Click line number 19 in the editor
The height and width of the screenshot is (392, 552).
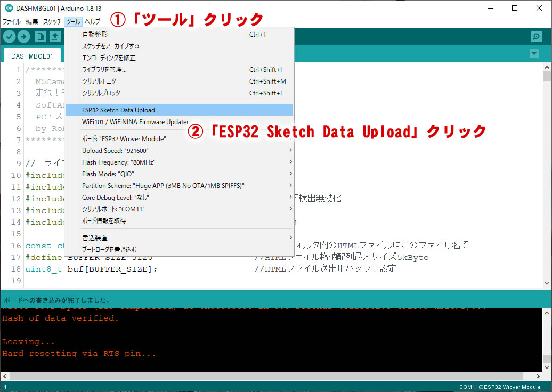[16, 281]
